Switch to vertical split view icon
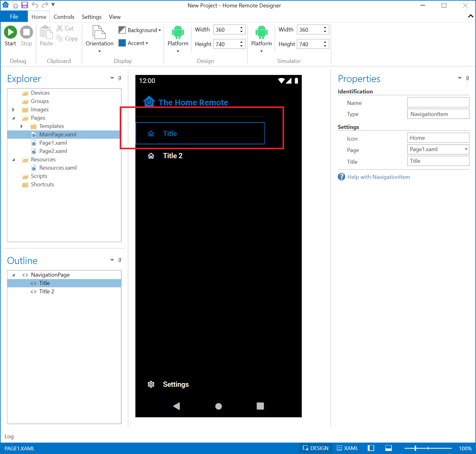 pyautogui.click(x=371, y=448)
